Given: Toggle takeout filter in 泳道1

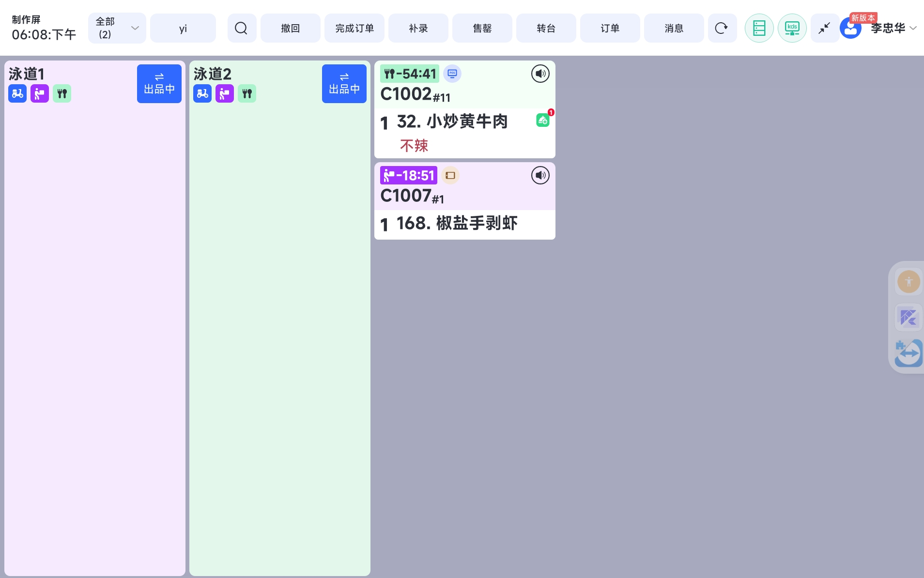Looking at the screenshot, I should (40, 93).
